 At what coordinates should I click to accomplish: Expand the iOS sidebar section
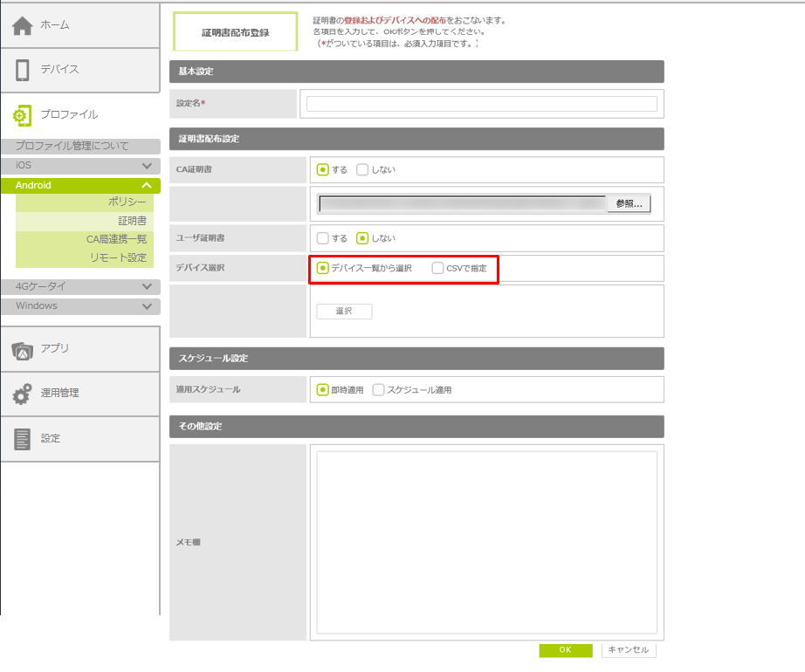(147, 166)
